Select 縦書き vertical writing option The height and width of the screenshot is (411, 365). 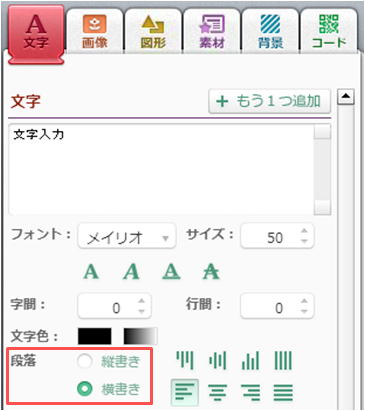(x=85, y=361)
